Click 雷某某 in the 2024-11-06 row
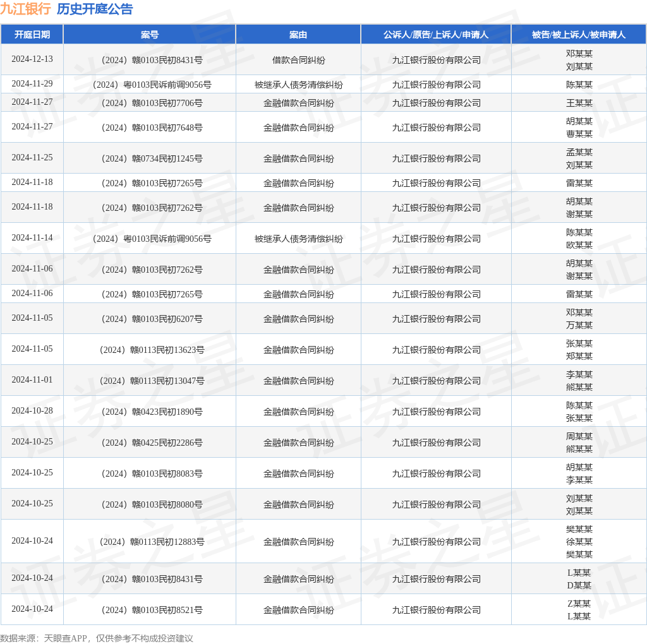The width and height of the screenshot is (647, 644). (x=579, y=294)
